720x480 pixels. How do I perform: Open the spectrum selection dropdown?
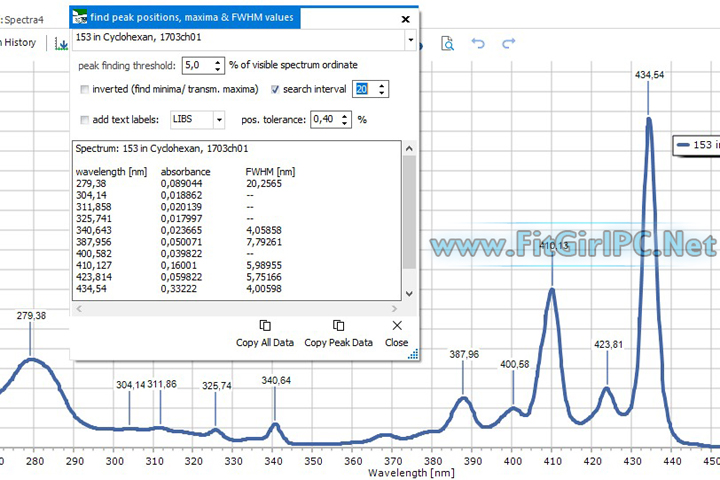pyautogui.click(x=409, y=41)
